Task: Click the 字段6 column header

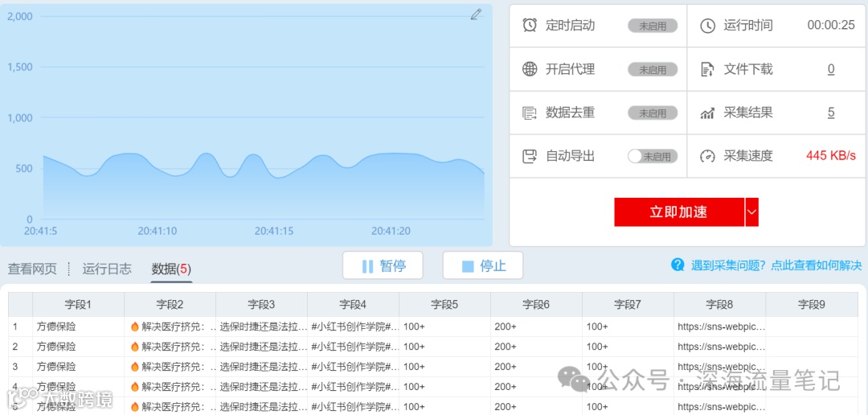Action: [x=536, y=304]
